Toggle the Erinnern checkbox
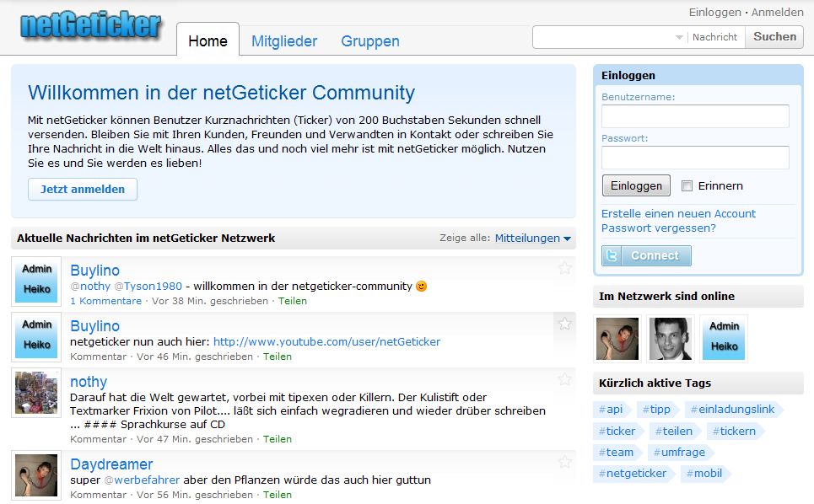Viewport: 814px width, 504px height. coord(687,185)
